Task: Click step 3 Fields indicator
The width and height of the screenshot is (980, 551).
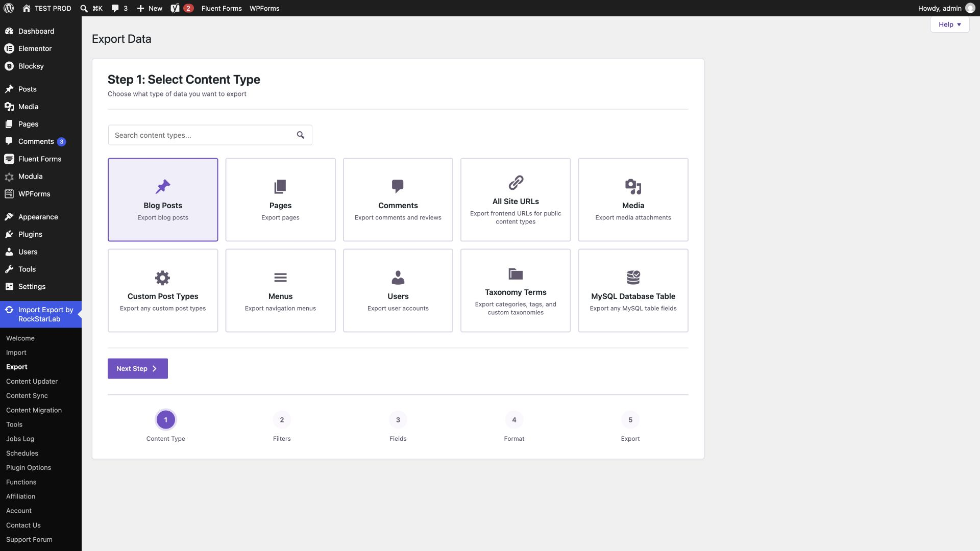Action: 398,420
